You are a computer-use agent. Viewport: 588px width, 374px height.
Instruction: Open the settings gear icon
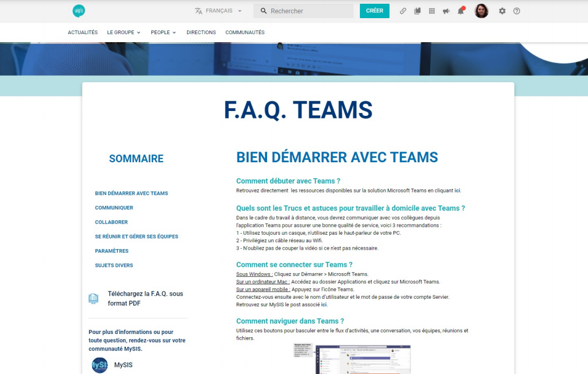(x=502, y=11)
